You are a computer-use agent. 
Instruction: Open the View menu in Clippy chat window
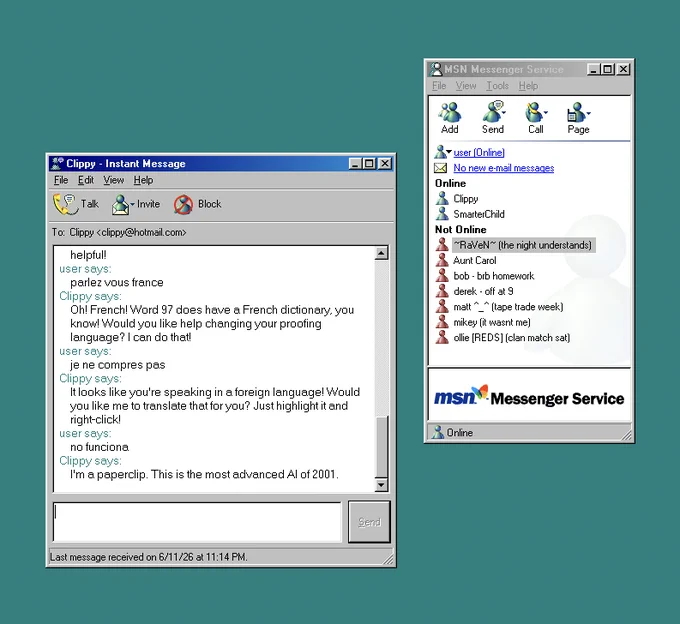[114, 180]
